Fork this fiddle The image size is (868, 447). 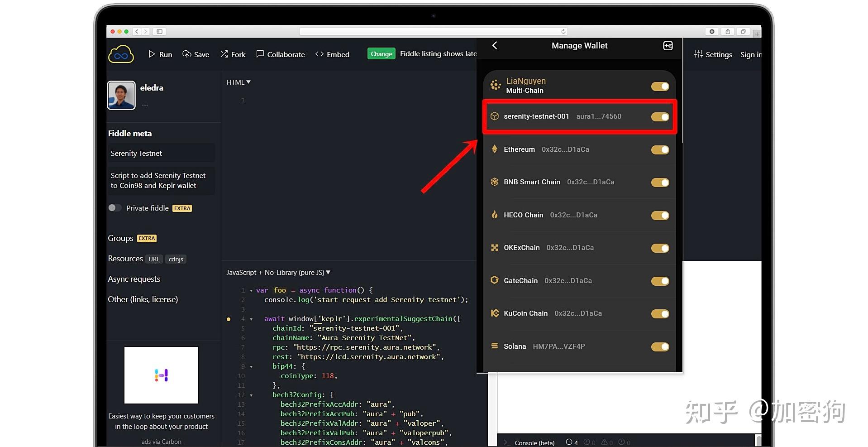pyautogui.click(x=233, y=54)
